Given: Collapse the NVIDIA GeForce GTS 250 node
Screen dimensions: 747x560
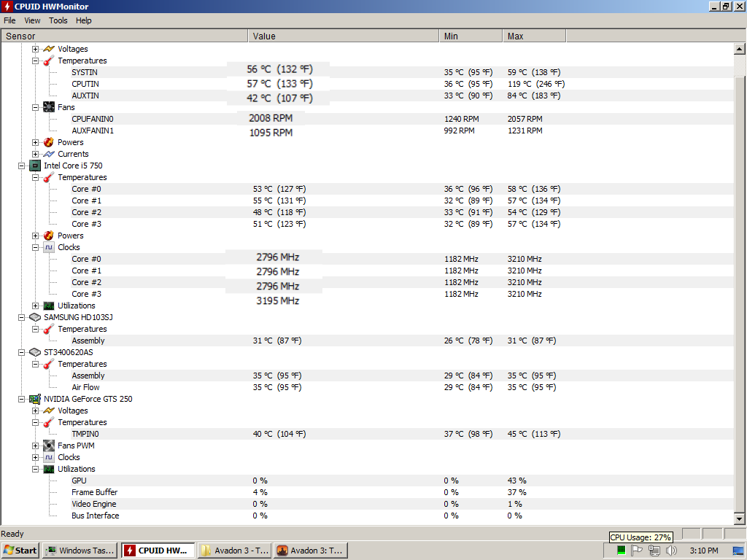Looking at the screenshot, I should [21, 399].
